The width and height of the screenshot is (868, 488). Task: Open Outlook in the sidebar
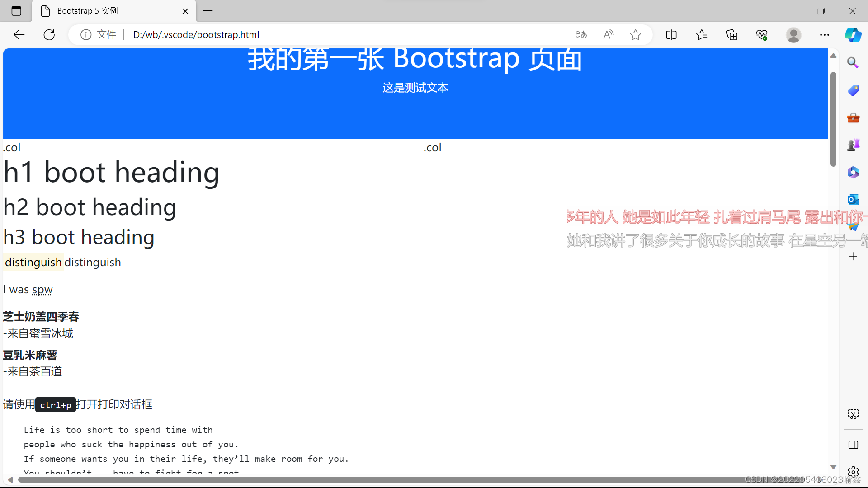coord(853,199)
